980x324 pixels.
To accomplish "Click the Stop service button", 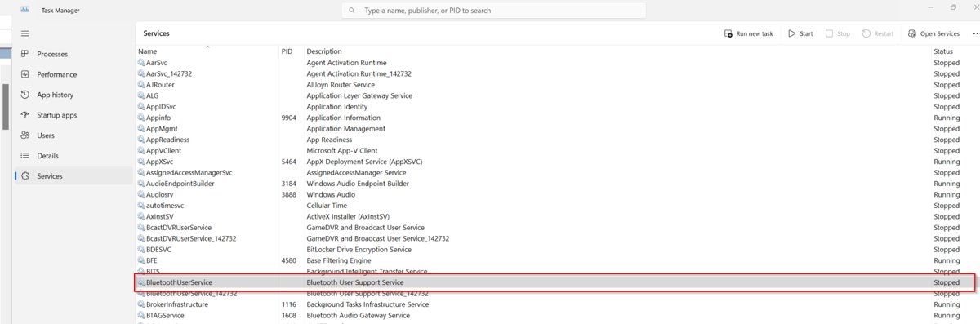I will pos(838,33).
